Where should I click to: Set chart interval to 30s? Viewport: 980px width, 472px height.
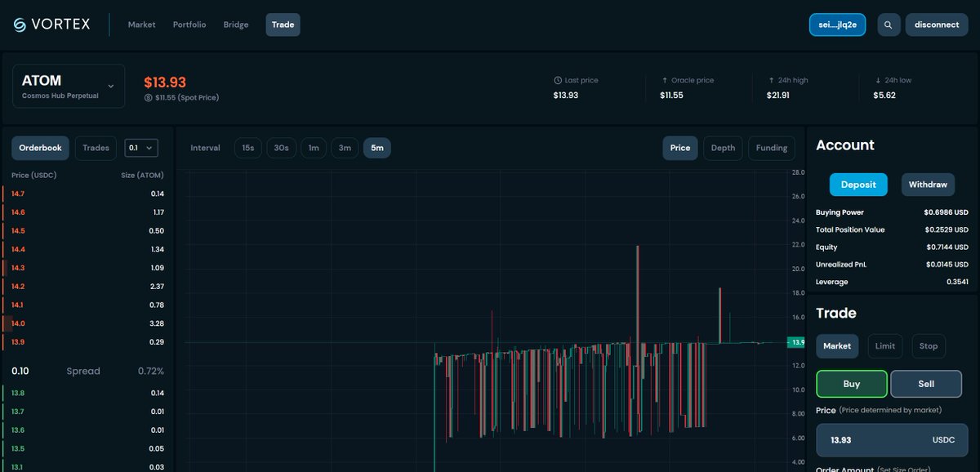281,148
